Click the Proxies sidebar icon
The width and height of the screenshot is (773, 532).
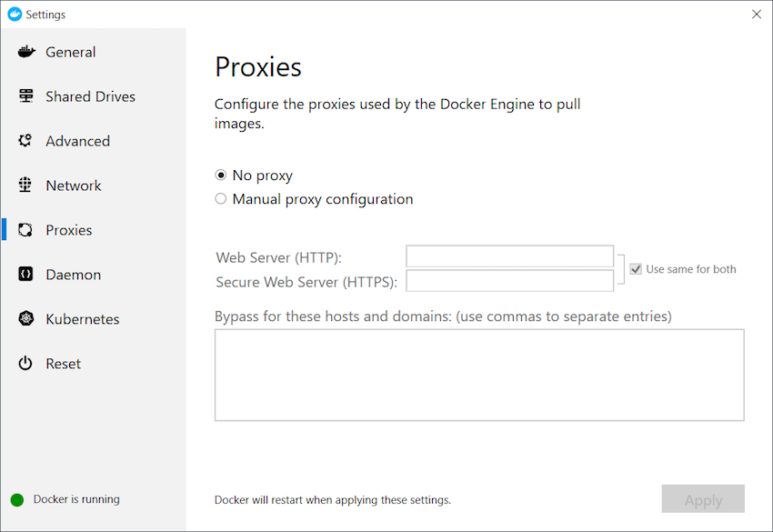point(25,230)
